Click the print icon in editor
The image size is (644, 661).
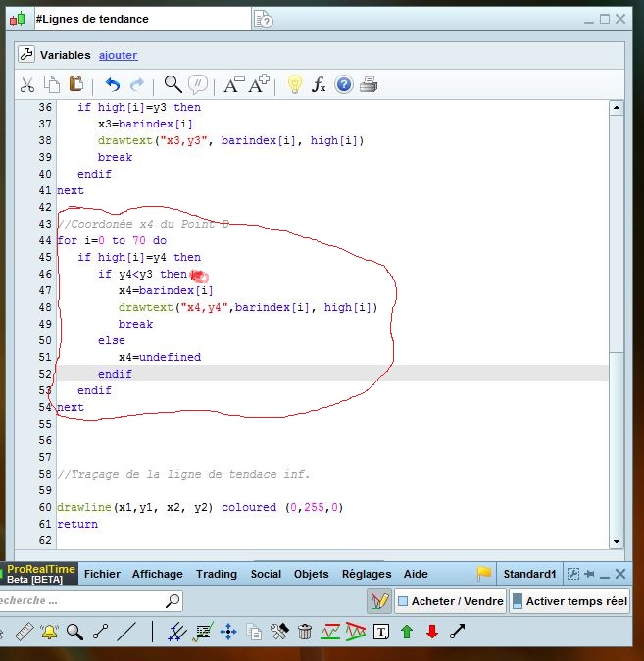coord(369,85)
